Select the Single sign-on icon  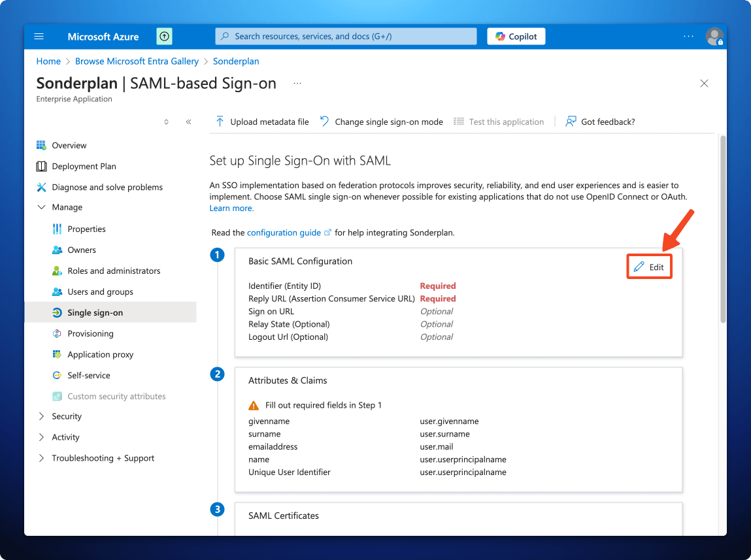point(57,312)
